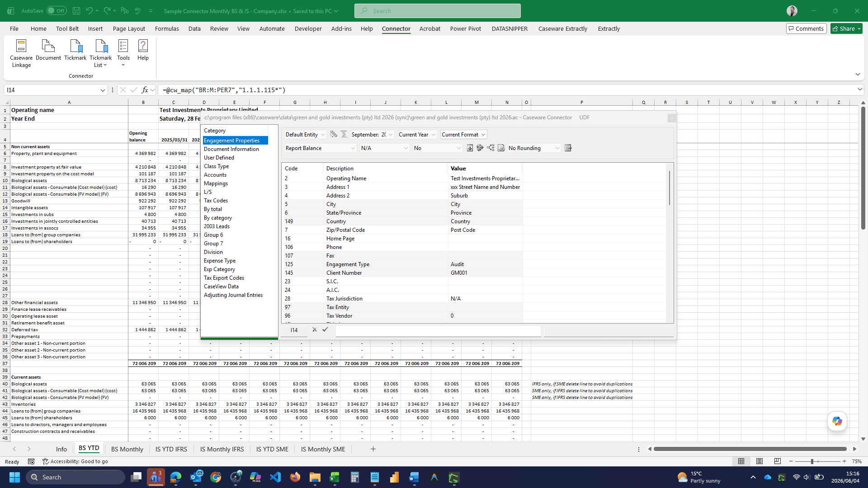Screen dimensions: 868x488
Task: Switch to the IS YTD IFRS sheet tab
Action: 171,449
